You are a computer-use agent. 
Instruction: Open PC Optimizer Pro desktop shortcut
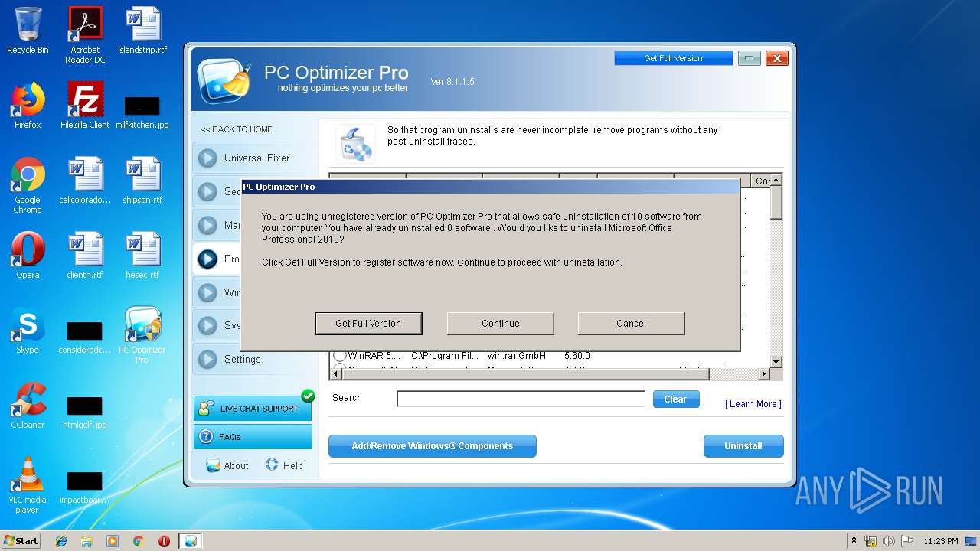(x=142, y=335)
